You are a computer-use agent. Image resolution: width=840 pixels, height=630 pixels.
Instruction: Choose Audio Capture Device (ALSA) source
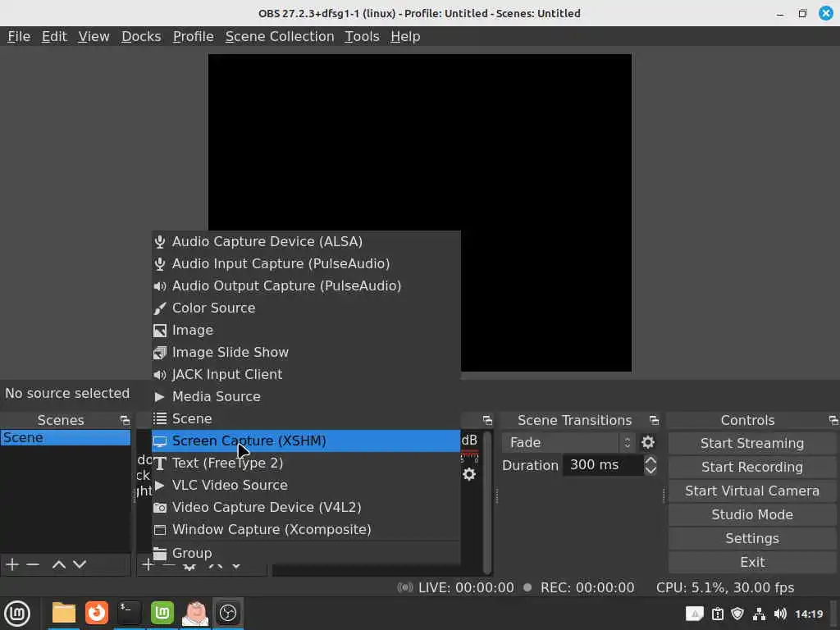pyautogui.click(x=306, y=242)
